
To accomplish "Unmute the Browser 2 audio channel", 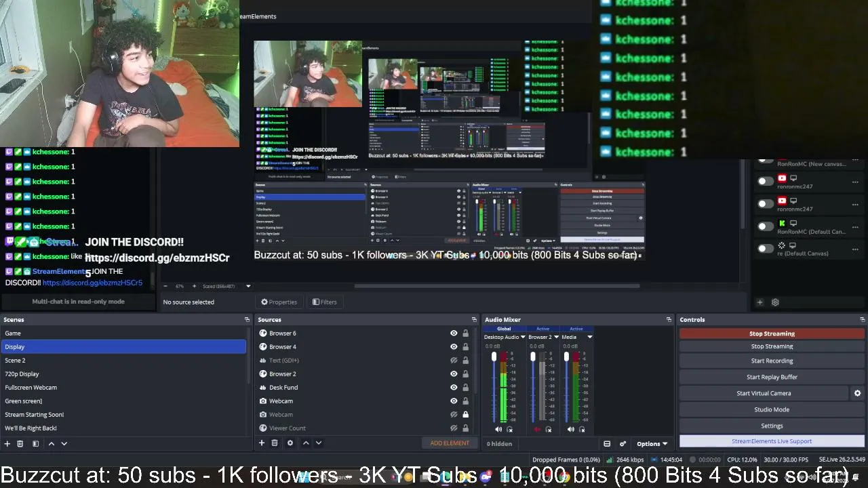I will pyautogui.click(x=537, y=429).
